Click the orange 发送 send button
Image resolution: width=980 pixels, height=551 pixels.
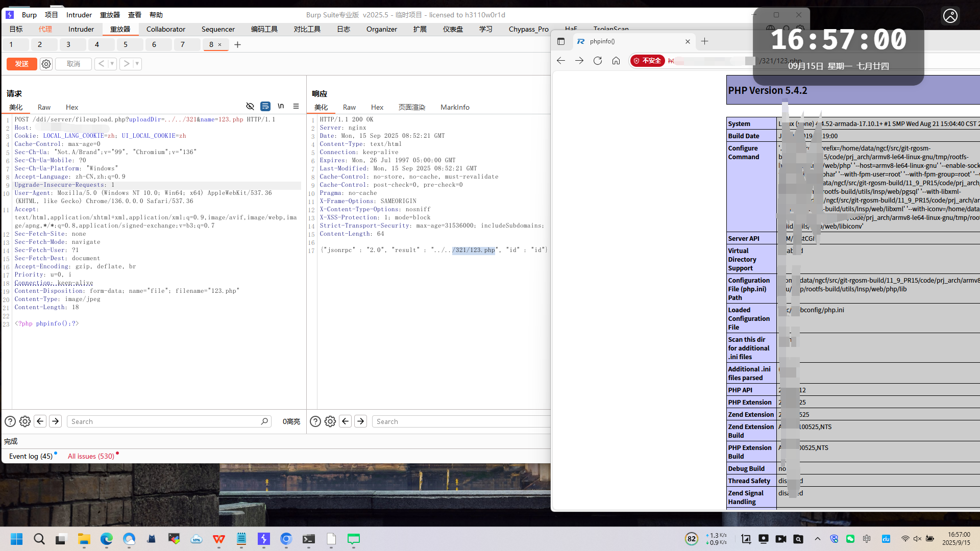point(21,64)
